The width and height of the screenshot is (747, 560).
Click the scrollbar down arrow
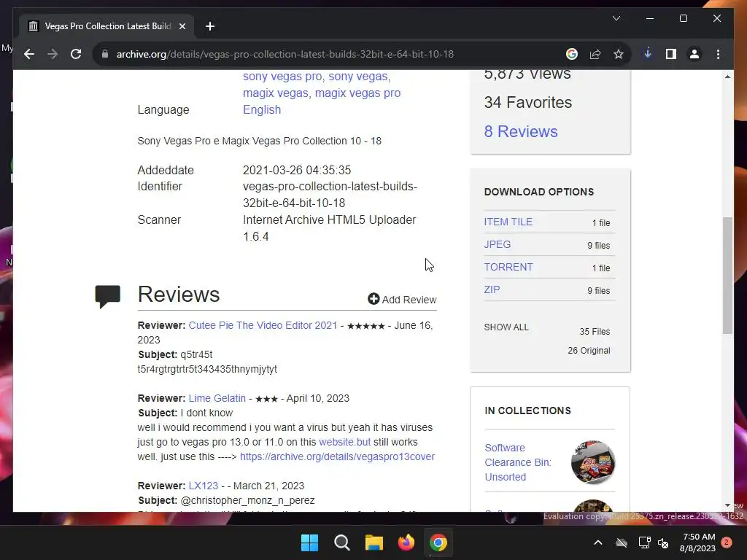[727, 505]
